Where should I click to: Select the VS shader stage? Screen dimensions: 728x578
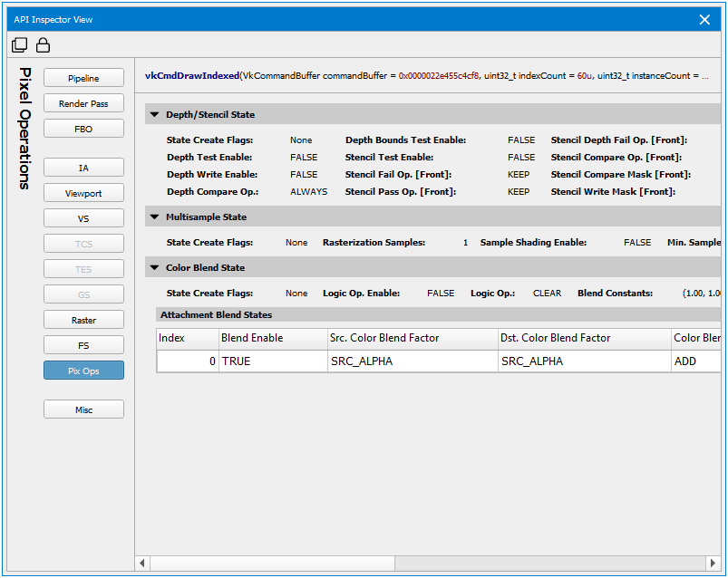click(x=83, y=219)
